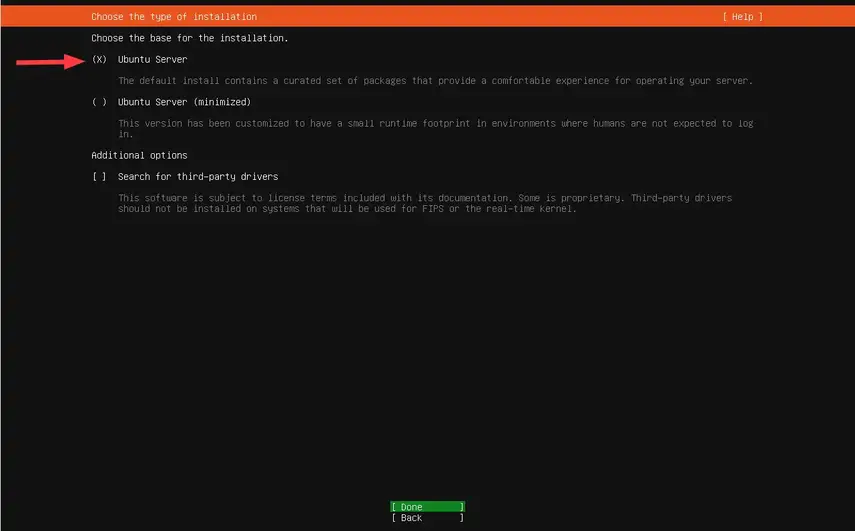Screen dimensions: 855x531
Task: Click the default install description text
Action: pos(435,81)
